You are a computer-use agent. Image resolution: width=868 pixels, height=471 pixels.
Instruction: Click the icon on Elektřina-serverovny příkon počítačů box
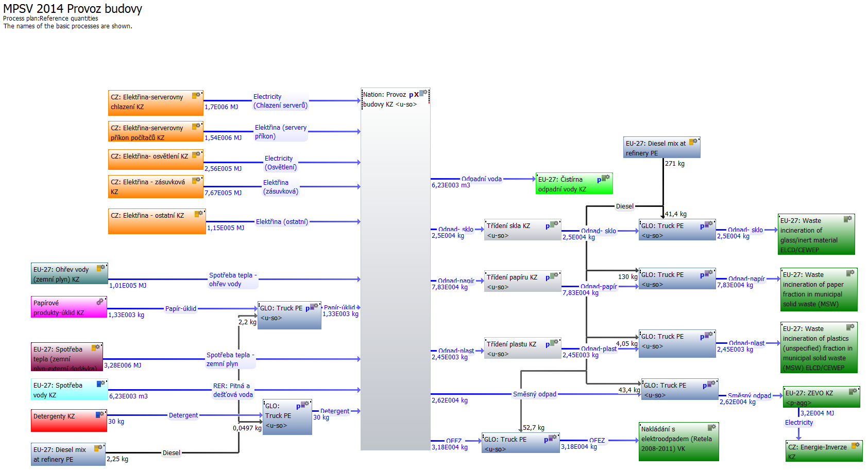196,126
